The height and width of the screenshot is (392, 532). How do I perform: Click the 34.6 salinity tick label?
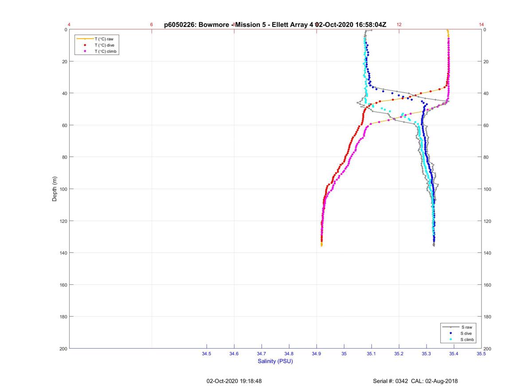pyautogui.click(x=234, y=354)
